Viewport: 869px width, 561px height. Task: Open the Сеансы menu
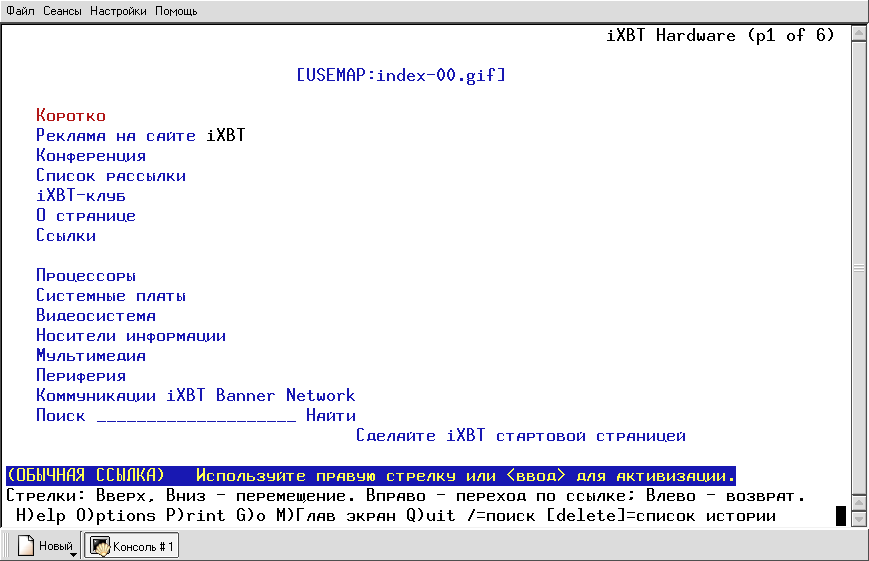click(x=62, y=11)
